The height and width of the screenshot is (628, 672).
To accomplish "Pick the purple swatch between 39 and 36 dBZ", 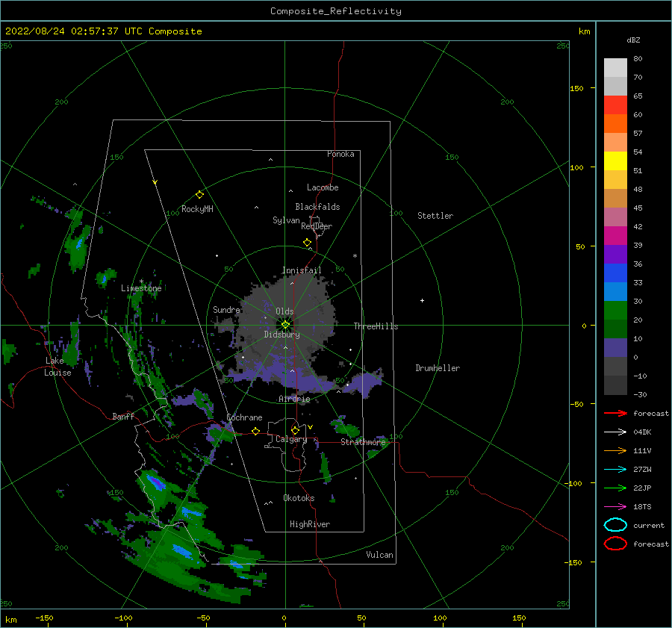I will pos(615,255).
